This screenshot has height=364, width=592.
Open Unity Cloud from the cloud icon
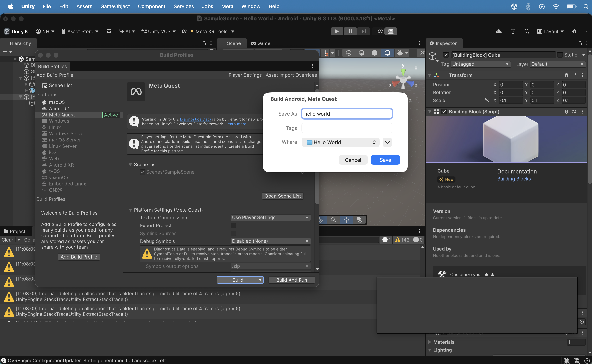pyautogui.click(x=499, y=31)
